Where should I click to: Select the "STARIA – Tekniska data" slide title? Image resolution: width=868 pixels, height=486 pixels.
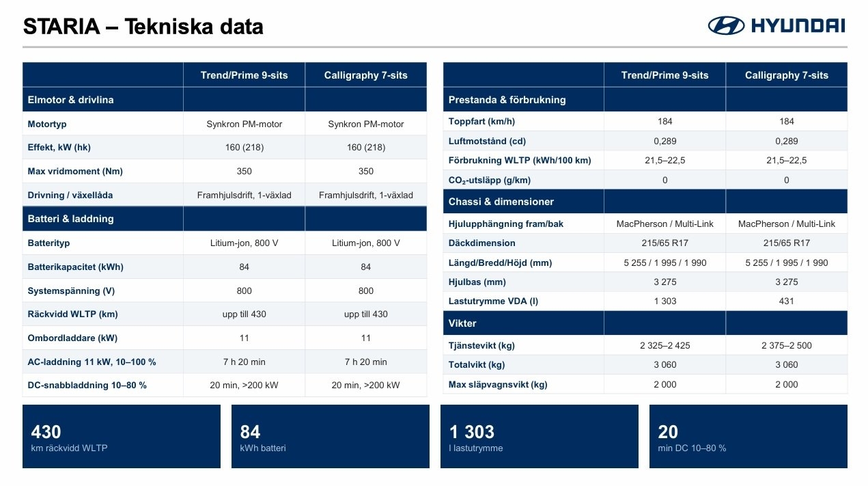tap(143, 27)
